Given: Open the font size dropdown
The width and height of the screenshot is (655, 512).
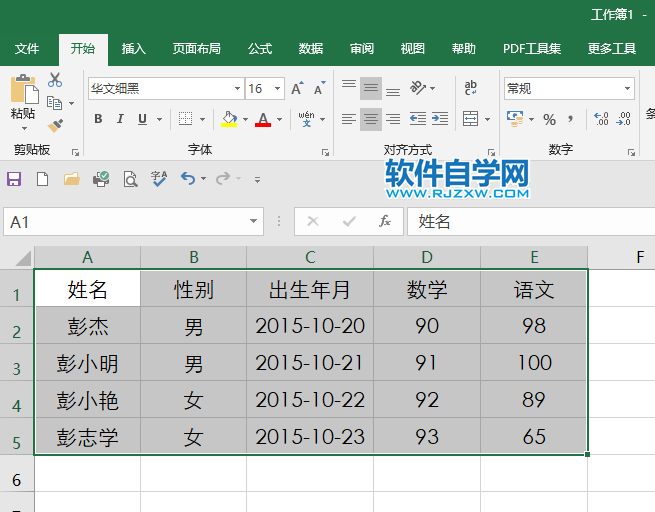Looking at the screenshot, I should 277,89.
